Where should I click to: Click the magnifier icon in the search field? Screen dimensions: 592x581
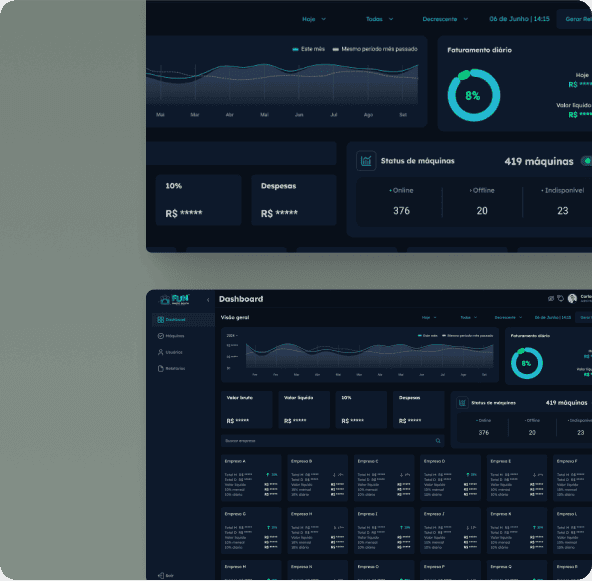[x=438, y=441]
